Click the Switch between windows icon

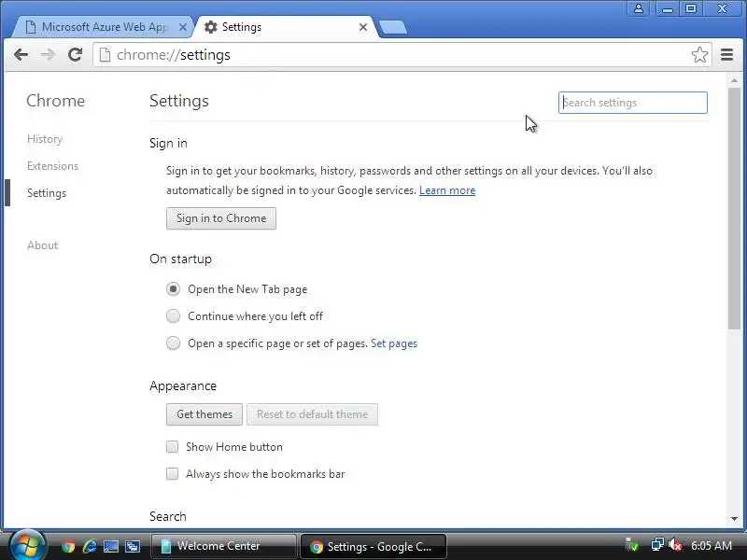pos(133,546)
